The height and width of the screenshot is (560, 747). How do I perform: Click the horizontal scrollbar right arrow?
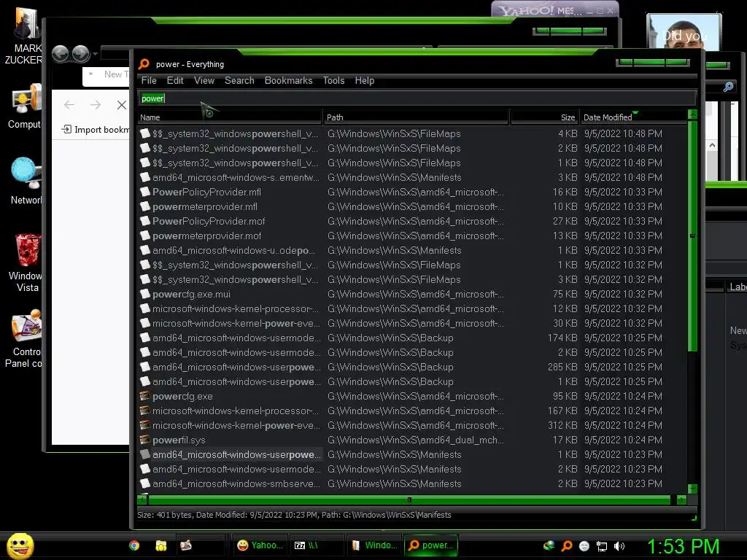tap(682, 500)
